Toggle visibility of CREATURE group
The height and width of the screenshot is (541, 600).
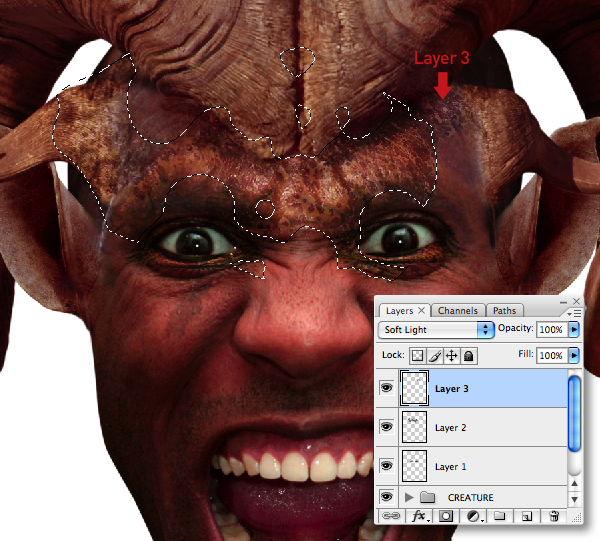(386, 497)
